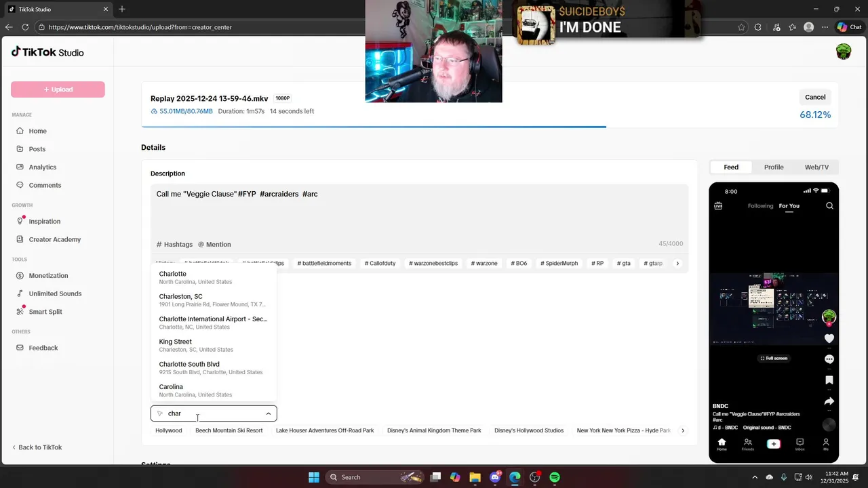This screenshot has width=868, height=488.
Task: Switch to the TikTok Studio browser tab
Action: [x=58, y=9]
